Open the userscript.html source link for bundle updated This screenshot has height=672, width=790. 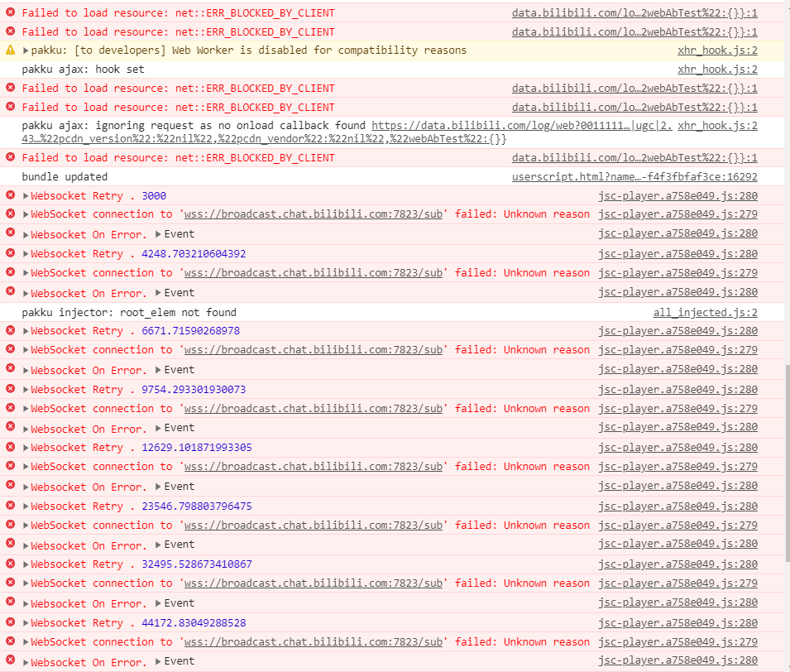[x=634, y=177]
